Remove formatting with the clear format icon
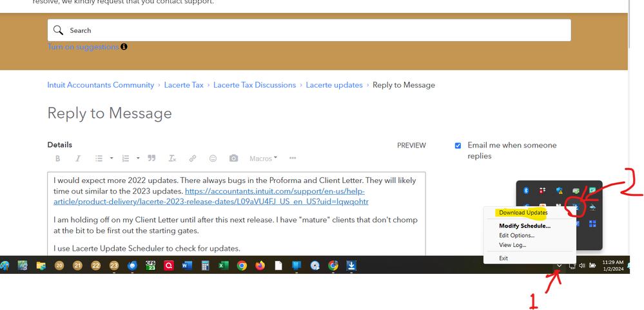The image size is (644, 310). pos(172,159)
